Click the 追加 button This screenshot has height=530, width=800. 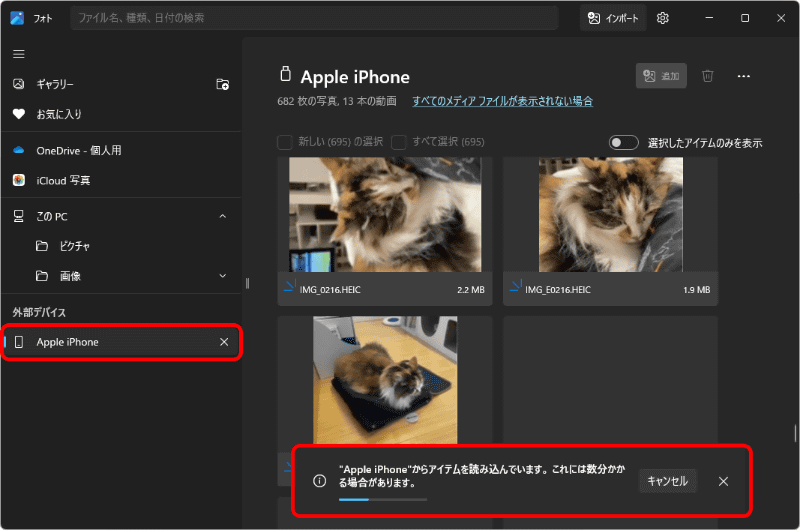click(661, 76)
